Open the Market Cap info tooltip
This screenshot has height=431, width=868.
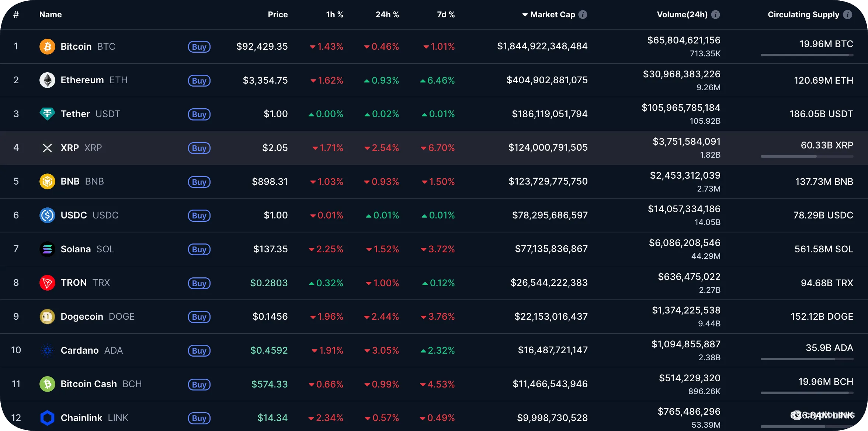(x=583, y=14)
